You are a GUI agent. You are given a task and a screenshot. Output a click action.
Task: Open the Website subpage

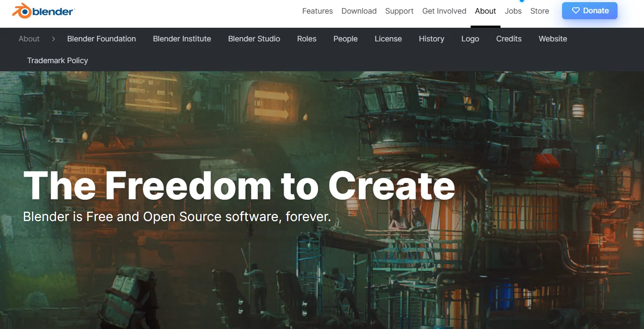[x=553, y=39]
